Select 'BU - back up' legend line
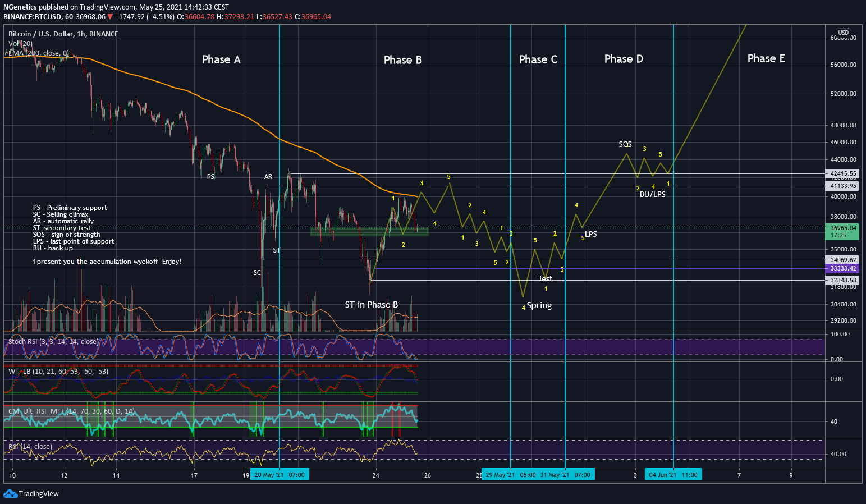This screenshot has height=504, width=866. [x=53, y=248]
